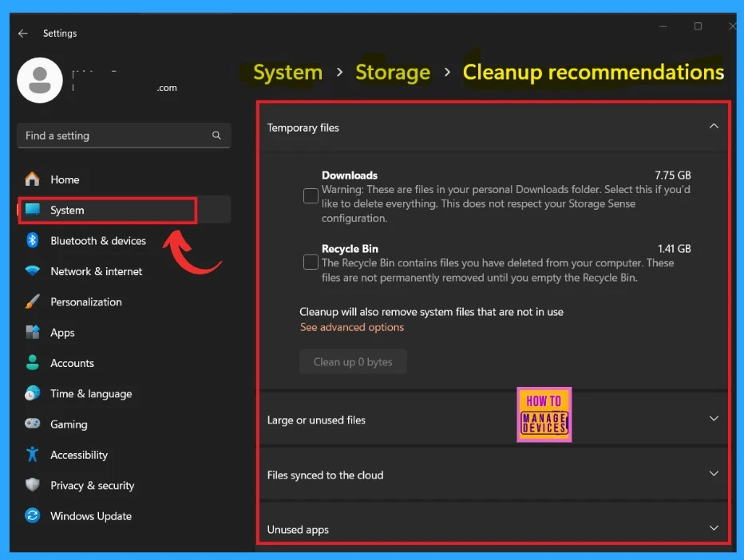This screenshot has width=744, height=560.
Task: Click the Temporary files heading
Action: (x=303, y=128)
